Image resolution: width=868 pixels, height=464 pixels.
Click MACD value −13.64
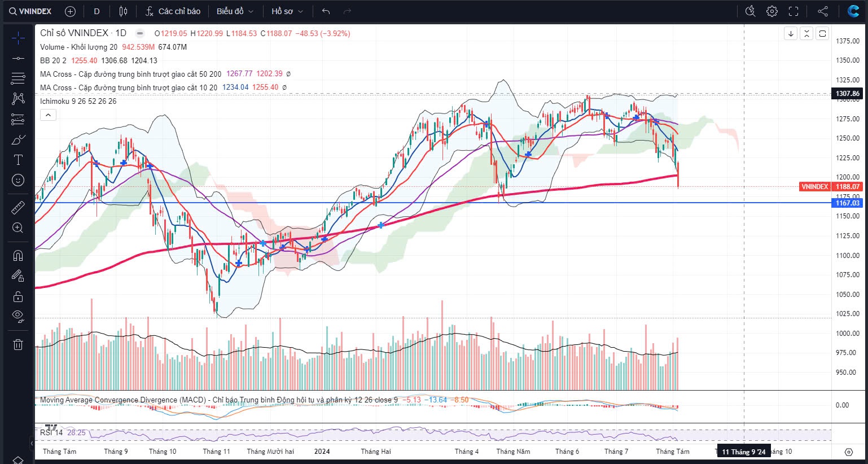(436, 400)
